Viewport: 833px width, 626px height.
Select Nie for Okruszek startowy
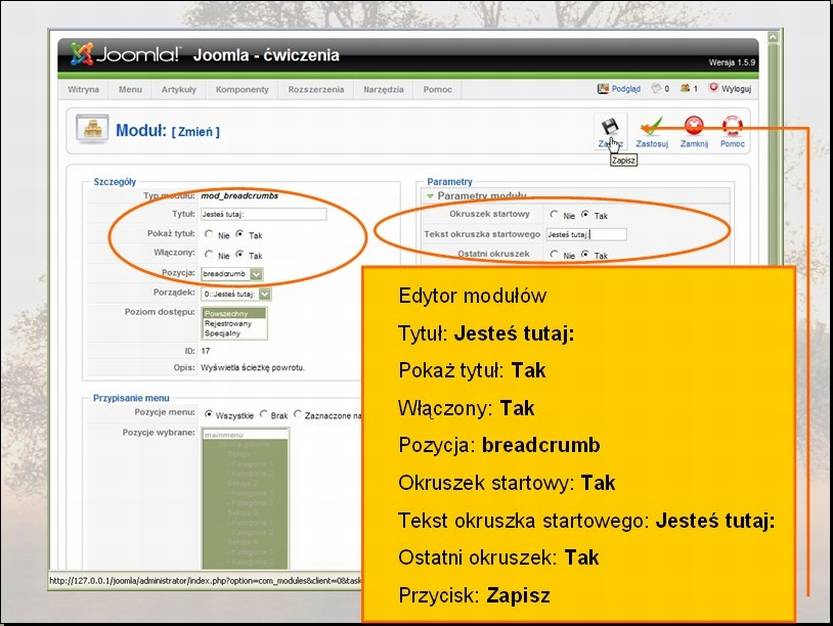pos(554,215)
